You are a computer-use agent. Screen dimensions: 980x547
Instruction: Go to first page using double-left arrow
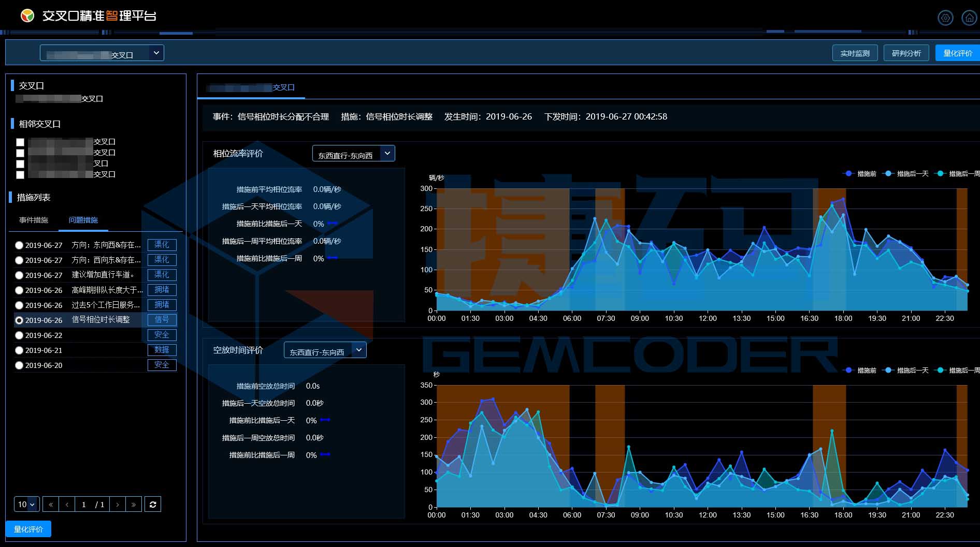point(51,504)
